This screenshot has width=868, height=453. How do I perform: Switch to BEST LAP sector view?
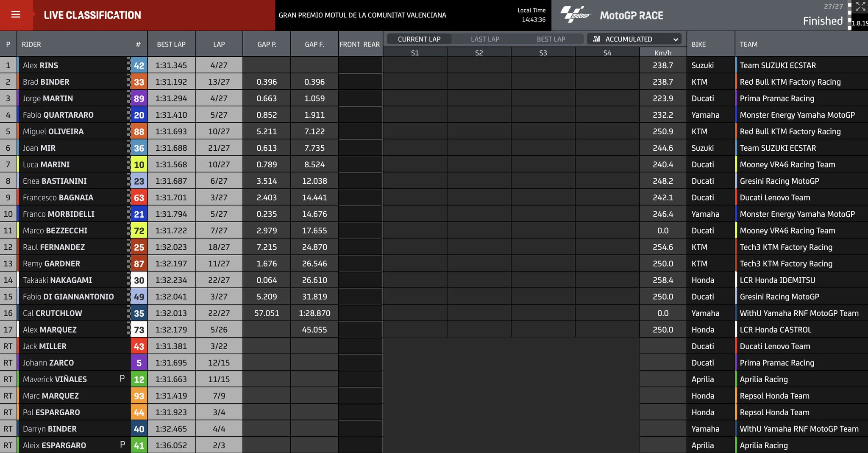551,39
